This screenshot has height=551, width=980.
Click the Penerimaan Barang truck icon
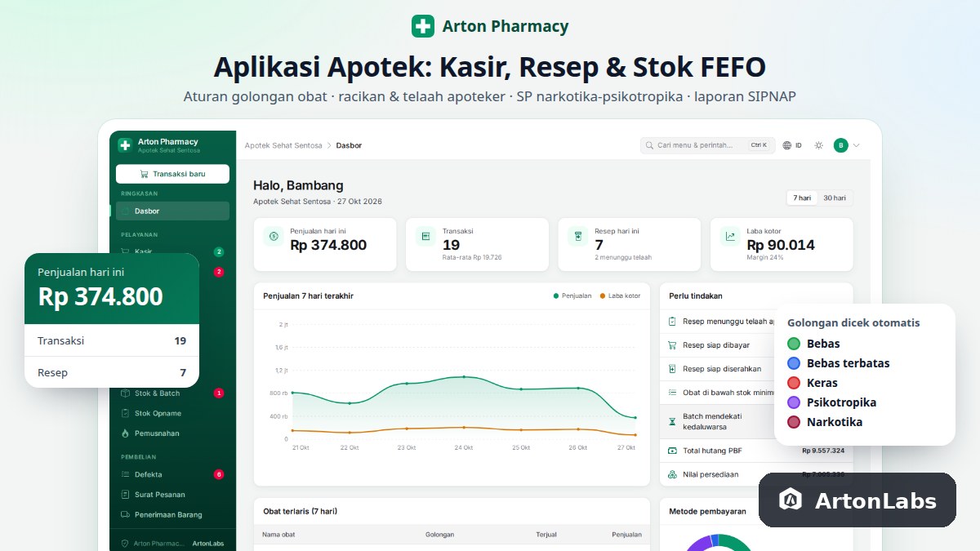(125, 514)
